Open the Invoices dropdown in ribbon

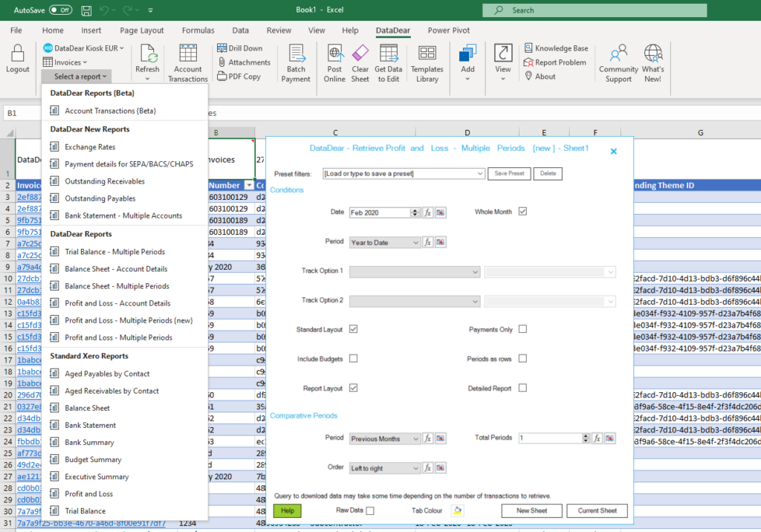coord(65,62)
